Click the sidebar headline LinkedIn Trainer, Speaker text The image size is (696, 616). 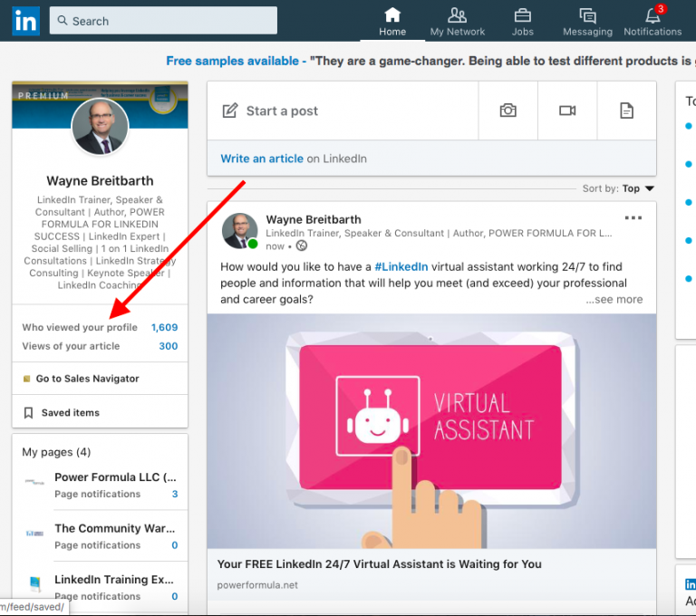[x=100, y=242]
